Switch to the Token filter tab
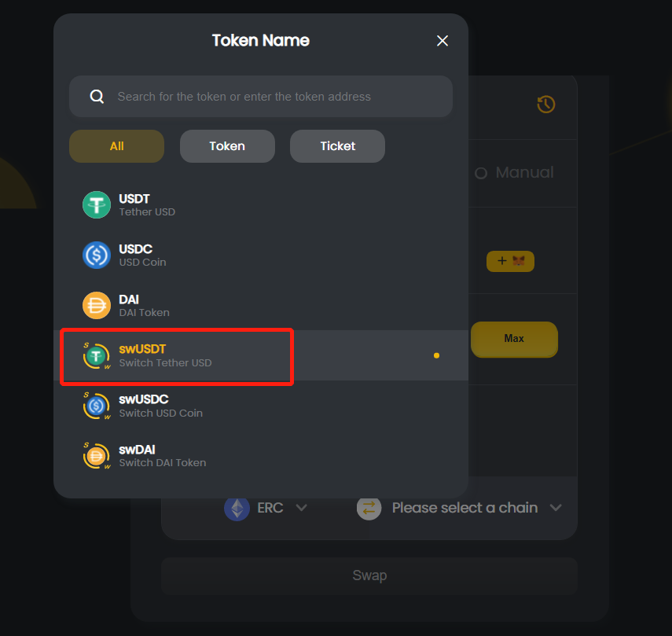The width and height of the screenshot is (672, 636). (x=227, y=146)
